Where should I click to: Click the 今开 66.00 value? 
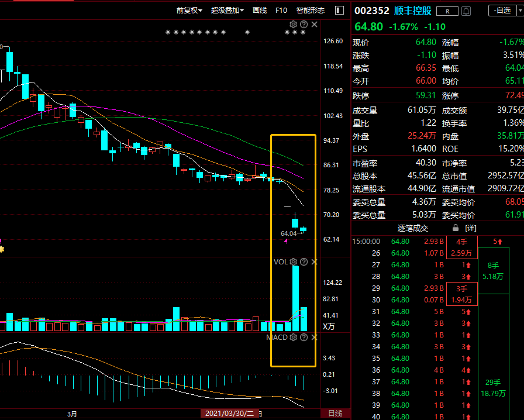426,81
